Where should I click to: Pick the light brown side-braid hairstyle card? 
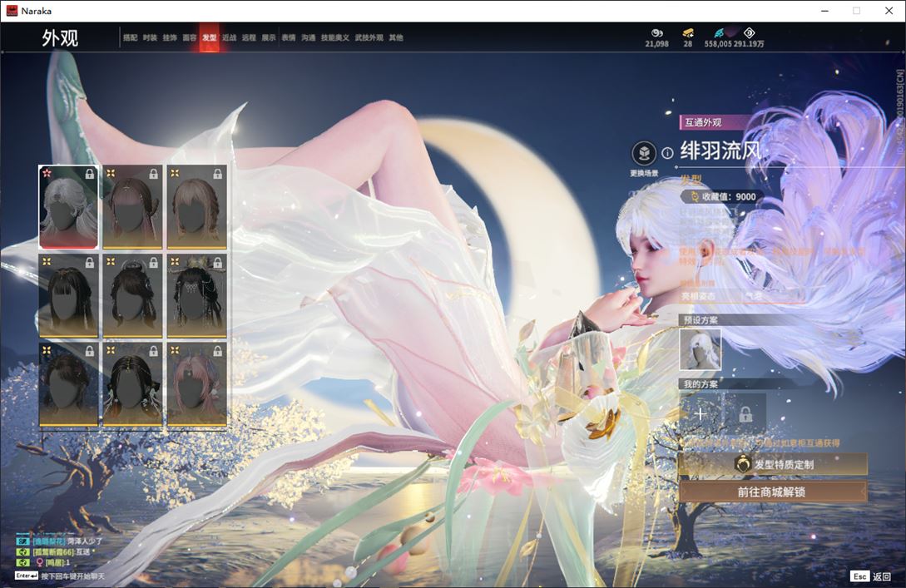tap(196, 207)
